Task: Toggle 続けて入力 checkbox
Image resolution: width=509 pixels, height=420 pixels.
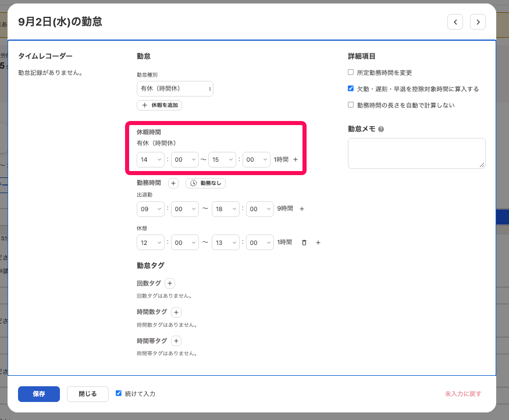Action: click(119, 393)
